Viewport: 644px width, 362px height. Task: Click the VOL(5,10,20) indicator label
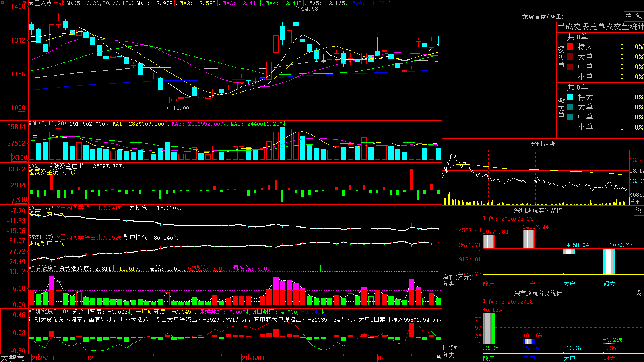click(x=47, y=124)
